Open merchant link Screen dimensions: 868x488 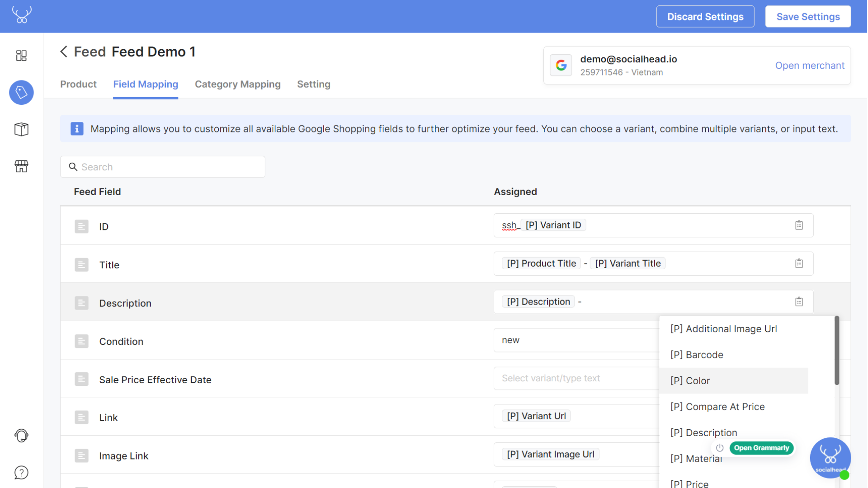coord(810,66)
